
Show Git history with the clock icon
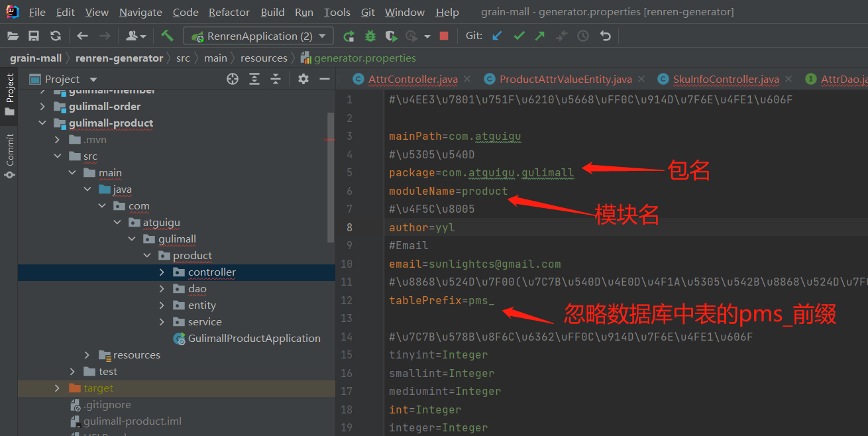coord(583,36)
